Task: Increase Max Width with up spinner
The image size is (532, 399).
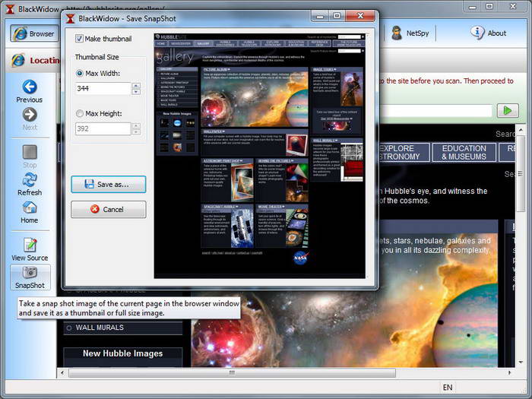Action: (x=136, y=85)
